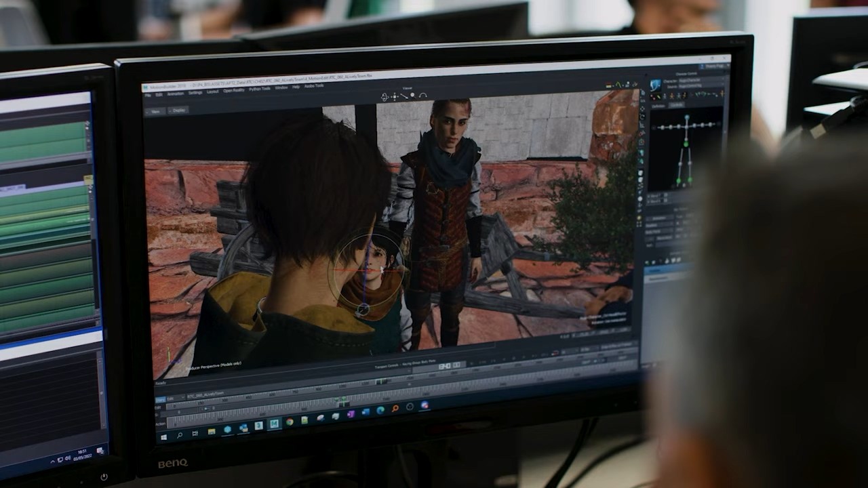Open Chrome from the Windows taskbar
Screen dimensions: 868x488
click(x=290, y=422)
